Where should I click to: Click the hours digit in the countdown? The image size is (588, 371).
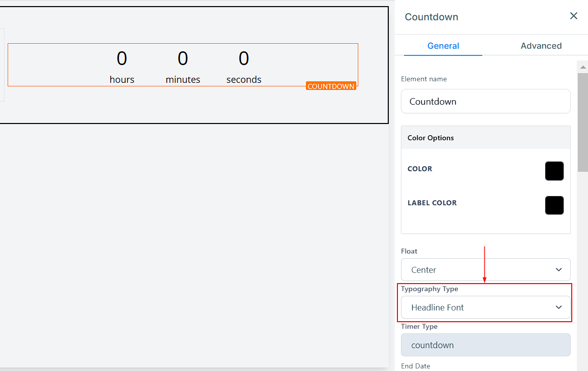point(122,58)
